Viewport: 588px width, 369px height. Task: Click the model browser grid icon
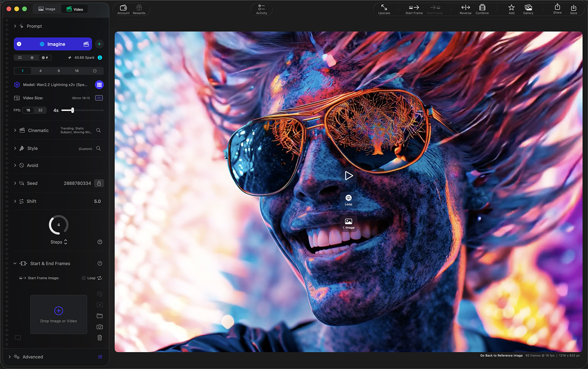pyautogui.click(x=99, y=85)
